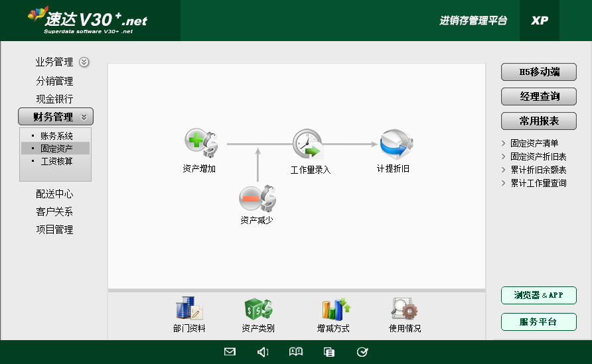The image size is (592, 364).
Task: Open 部门资料 department data icon
Action: tap(189, 309)
